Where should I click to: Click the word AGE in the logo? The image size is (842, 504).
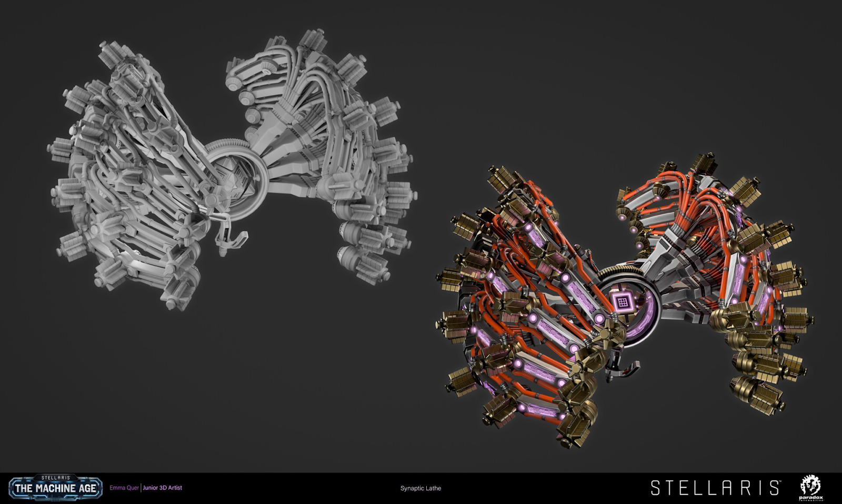[x=87, y=488]
